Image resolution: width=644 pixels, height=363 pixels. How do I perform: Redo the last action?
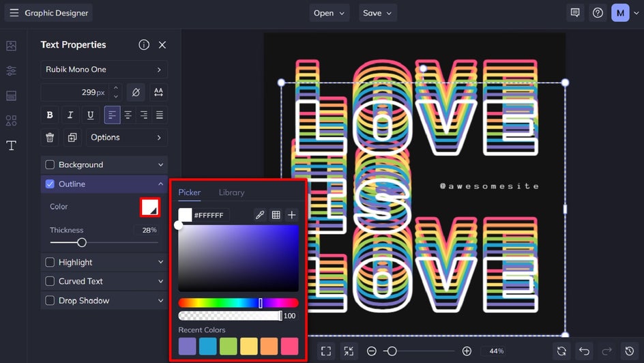(606, 351)
